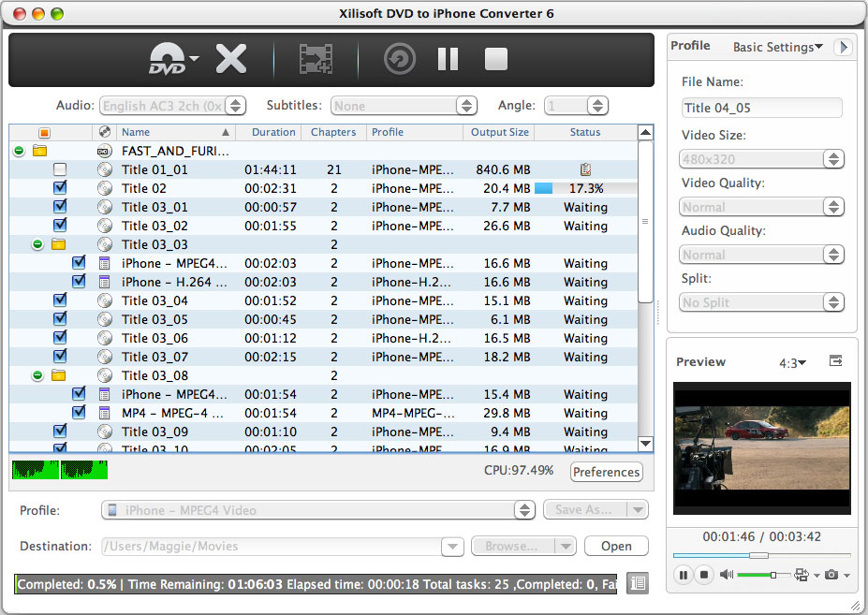Uncheck the Title 03_02 checkbox
This screenshot has width=868, height=615.
[x=60, y=226]
